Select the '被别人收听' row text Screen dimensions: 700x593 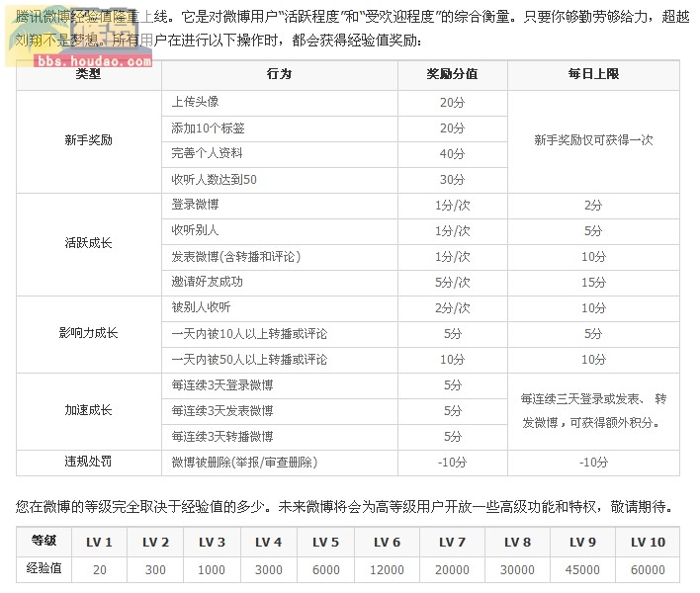(201, 307)
